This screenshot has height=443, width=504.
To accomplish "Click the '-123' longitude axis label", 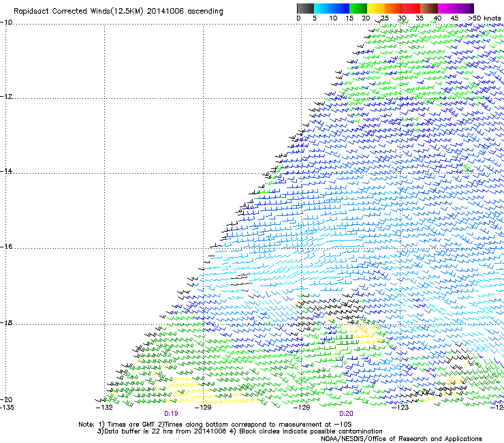I will [x=400, y=408].
